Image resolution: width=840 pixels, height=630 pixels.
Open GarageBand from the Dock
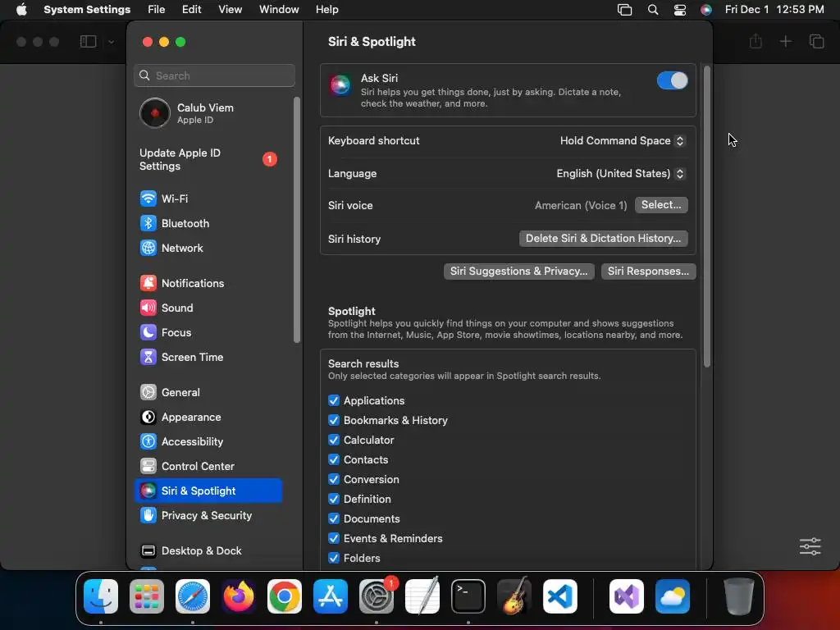[514, 596]
